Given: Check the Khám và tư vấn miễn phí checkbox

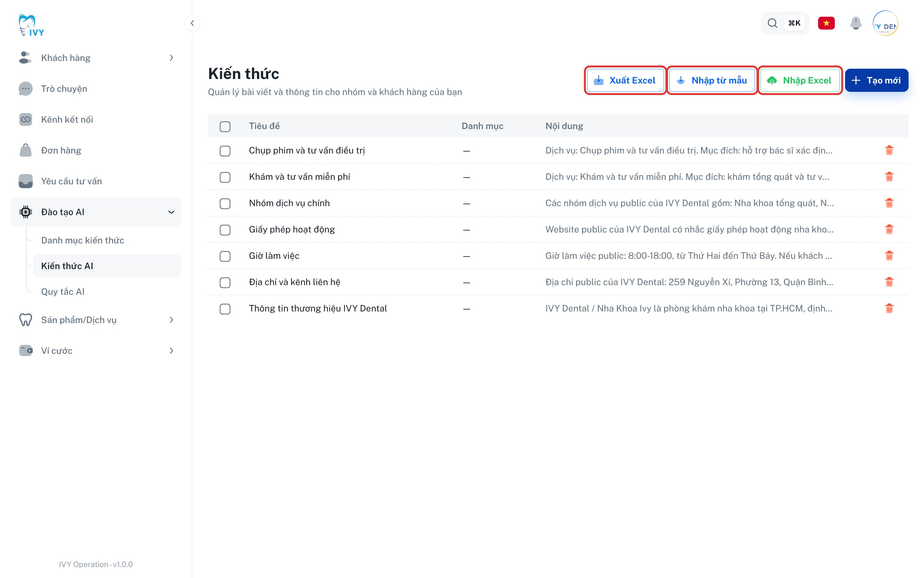Looking at the screenshot, I should [x=225, y=177].
